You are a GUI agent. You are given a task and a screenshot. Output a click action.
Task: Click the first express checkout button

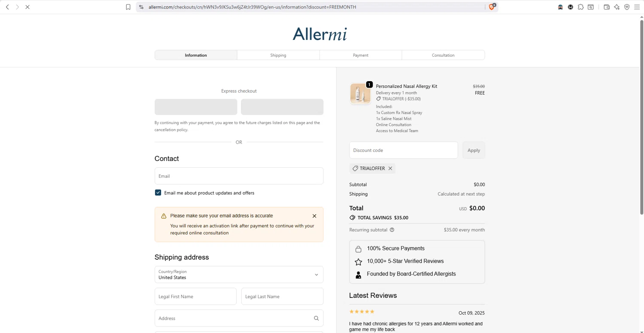(x=196, y=107)
